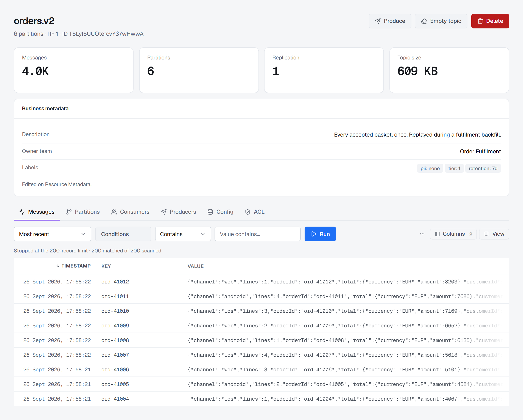Viewport: 523px width, 420px height.
Task: Select the tier: 1 label
Action: tap(454, 168)
